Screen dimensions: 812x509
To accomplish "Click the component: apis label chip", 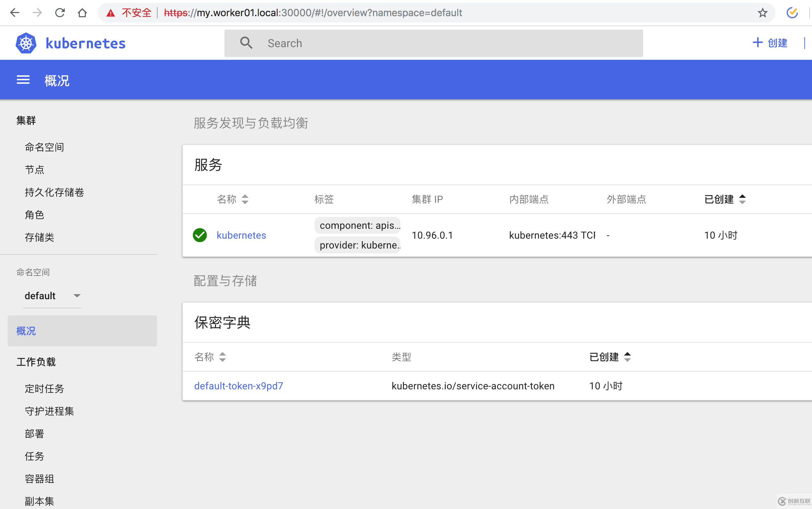I will tap(357, 225).
